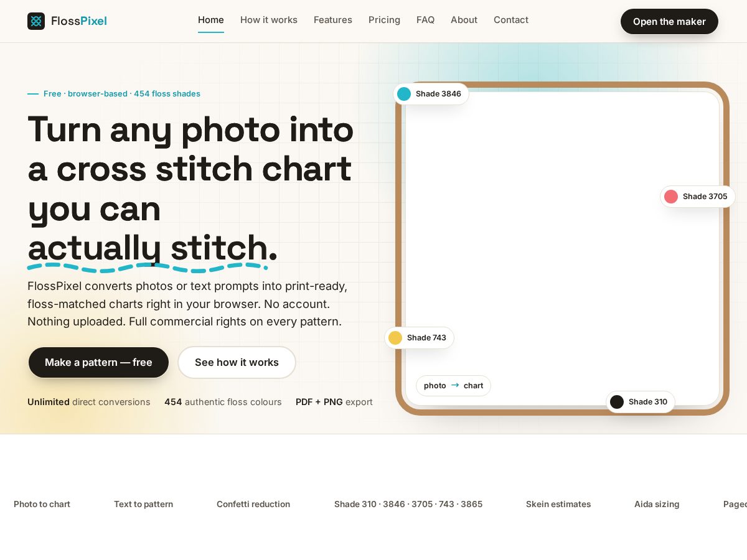The height and width of the screenshot is (560, 747).
Task: Open the Pricing nav link
Action: [x=384, y=20]
